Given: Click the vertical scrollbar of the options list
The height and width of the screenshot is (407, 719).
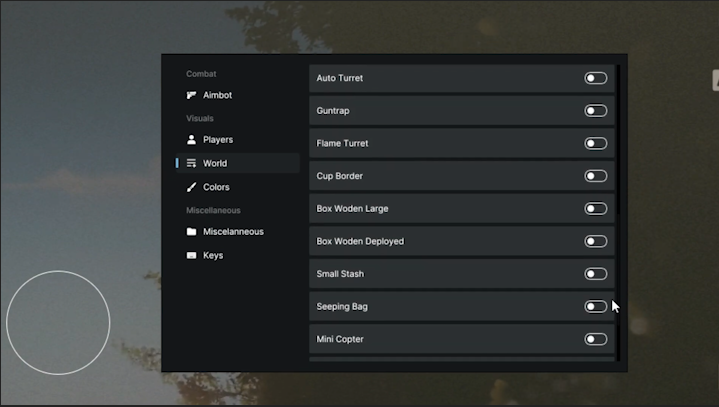Looking at the screenshot, I should coord(618,140).
